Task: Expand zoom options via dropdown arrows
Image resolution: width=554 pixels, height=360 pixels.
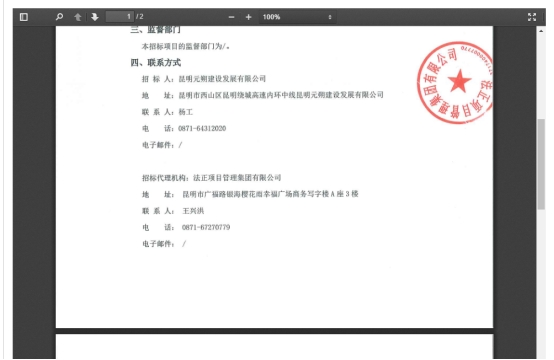Action: point(330,17)
